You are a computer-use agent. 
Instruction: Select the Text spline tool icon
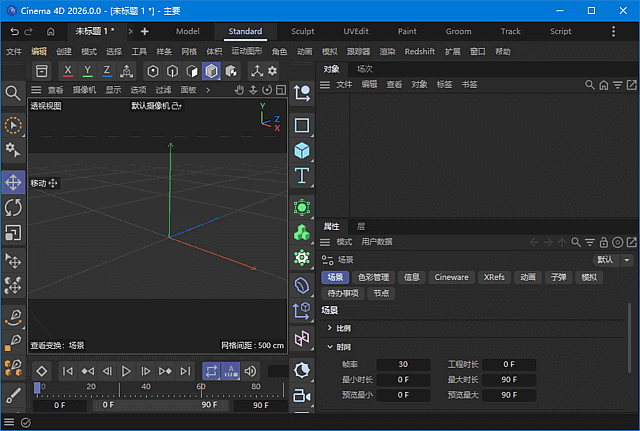click(x=302, y=176)
